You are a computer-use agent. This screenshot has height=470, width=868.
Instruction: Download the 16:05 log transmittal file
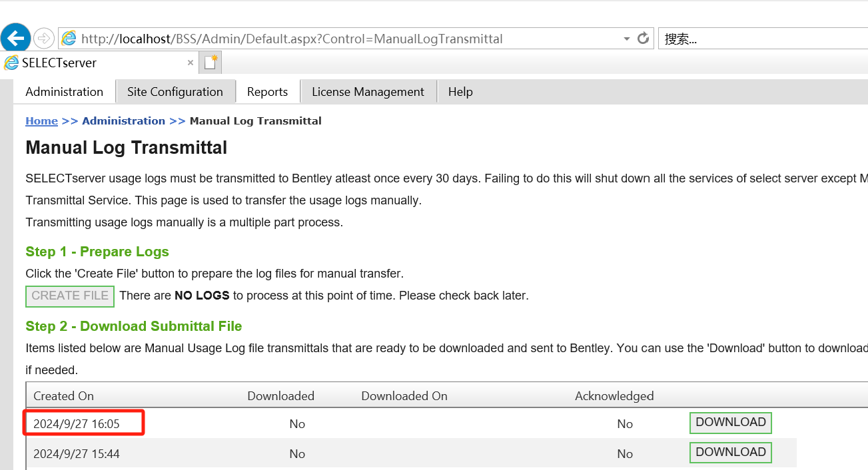730,422
